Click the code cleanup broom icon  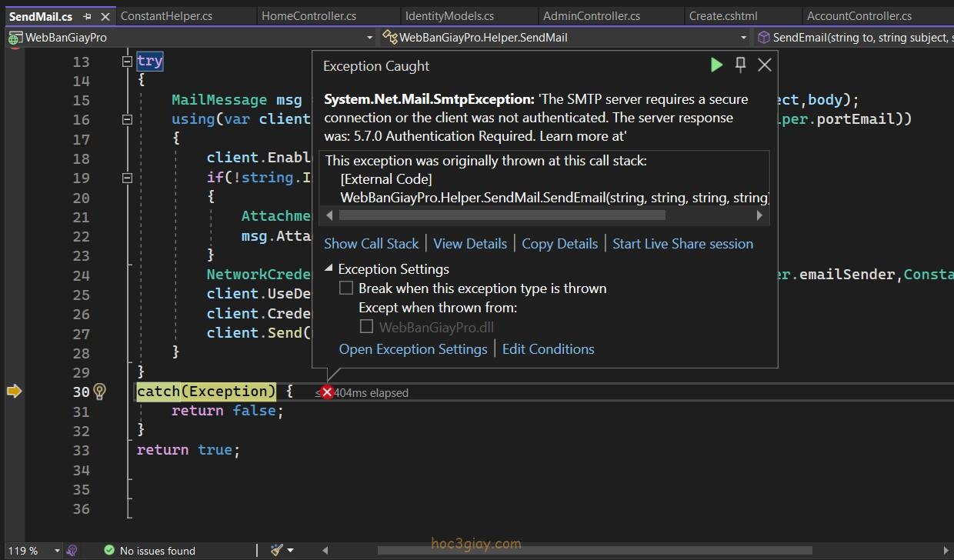tap(277, 550)
